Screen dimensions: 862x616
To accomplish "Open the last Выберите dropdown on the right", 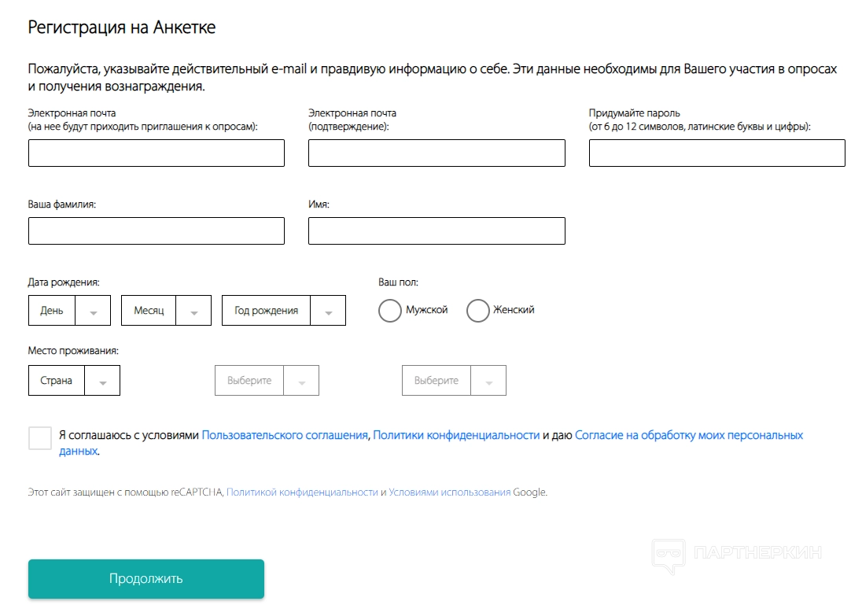I will tap(454, 381).
